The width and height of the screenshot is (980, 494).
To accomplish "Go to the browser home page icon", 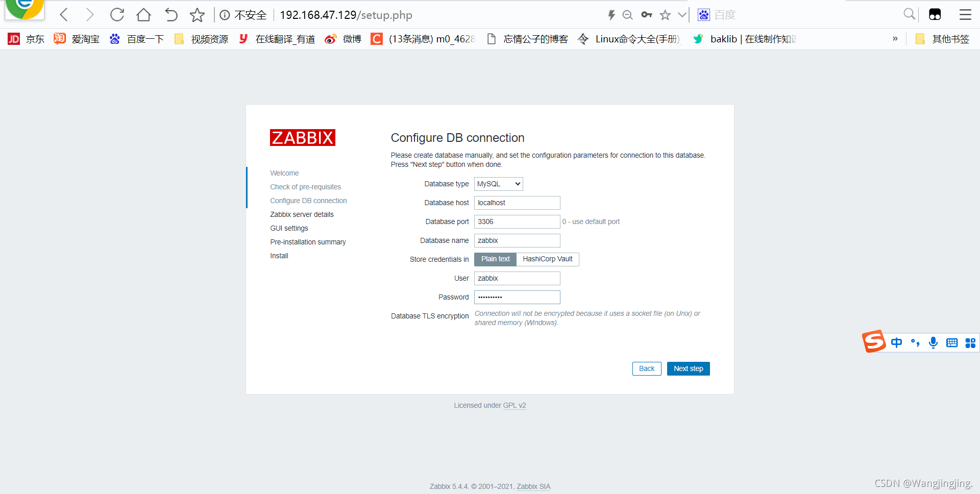I will point(144,15).
